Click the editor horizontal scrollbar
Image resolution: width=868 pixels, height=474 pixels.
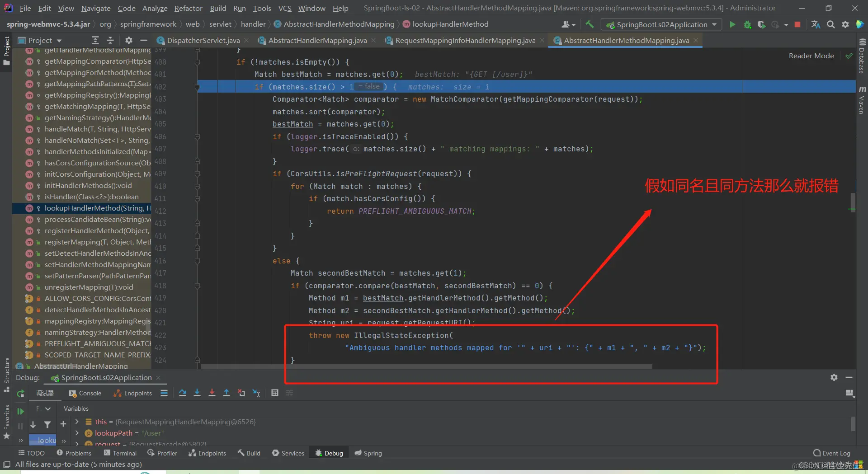tap(426, 366)
